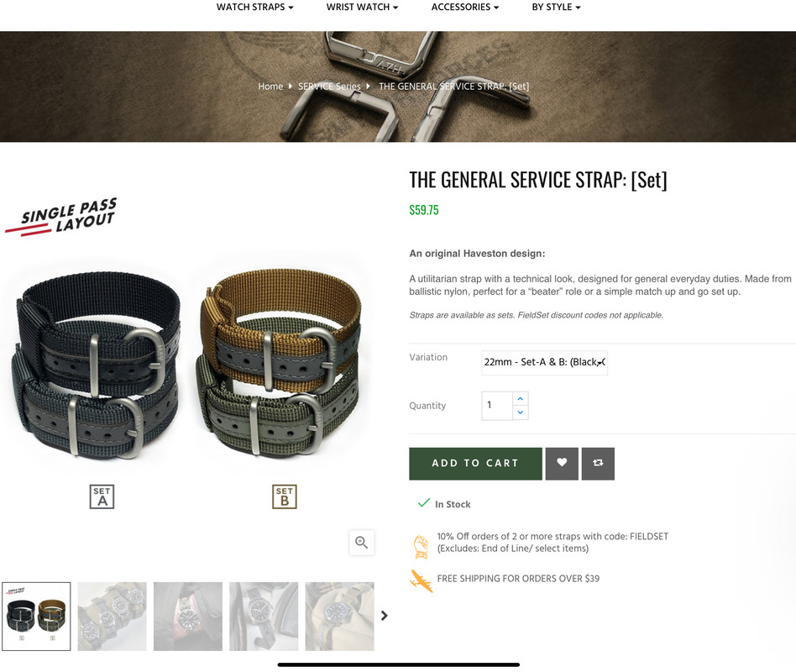Screen dimensions: 796x672
Task: Click the Quantity input field
Action: [x=497, y=406]
